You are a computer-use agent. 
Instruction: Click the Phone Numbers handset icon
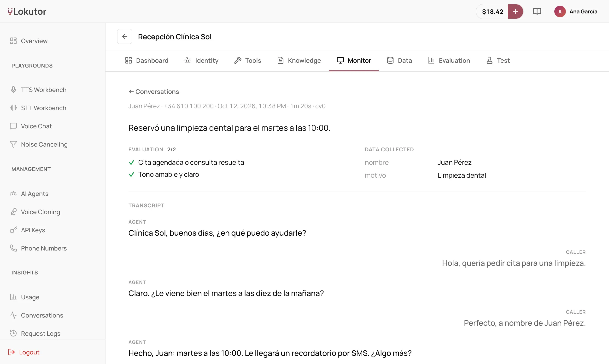click(13, 248)
